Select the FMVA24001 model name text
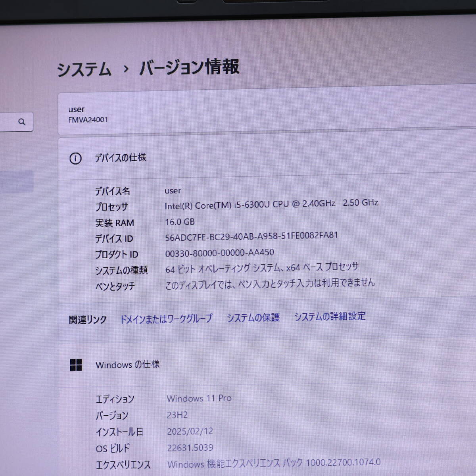 coord(88,120)
